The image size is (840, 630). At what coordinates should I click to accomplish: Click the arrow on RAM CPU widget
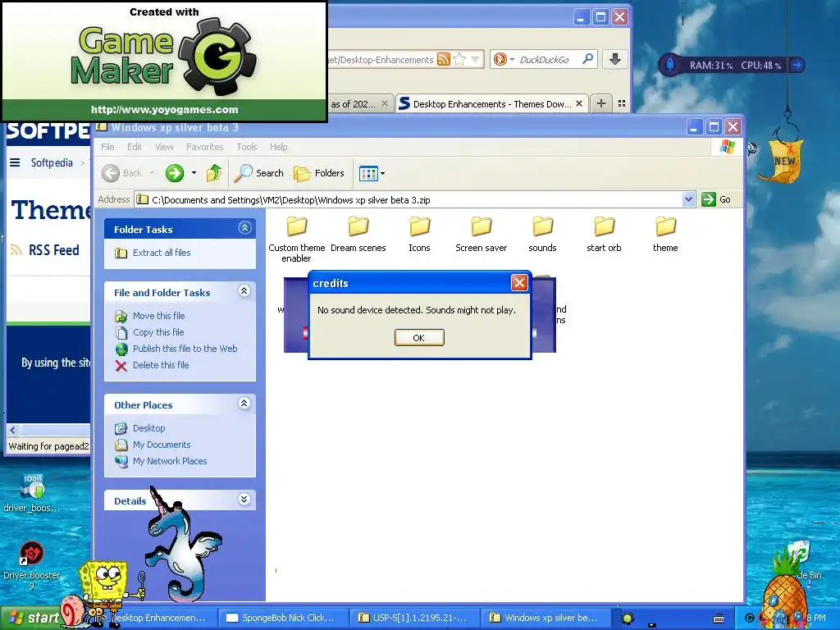(x=797, y=65)
